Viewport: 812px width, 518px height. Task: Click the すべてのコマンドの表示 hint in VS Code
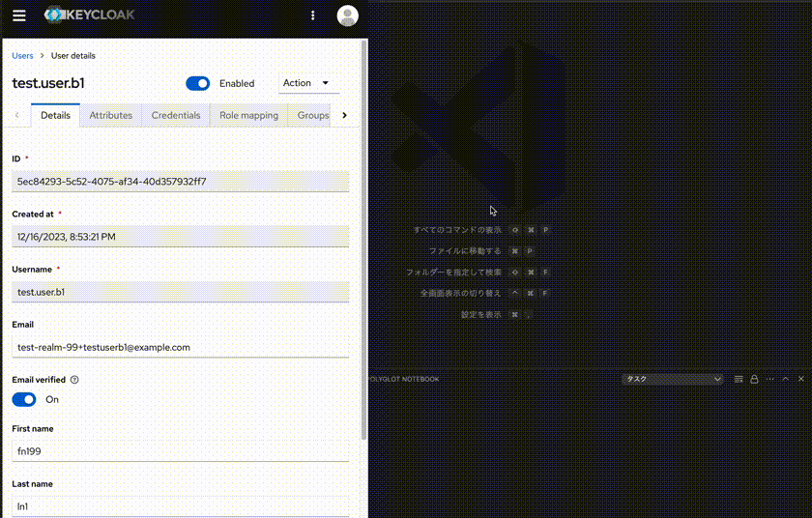point(457,230)
